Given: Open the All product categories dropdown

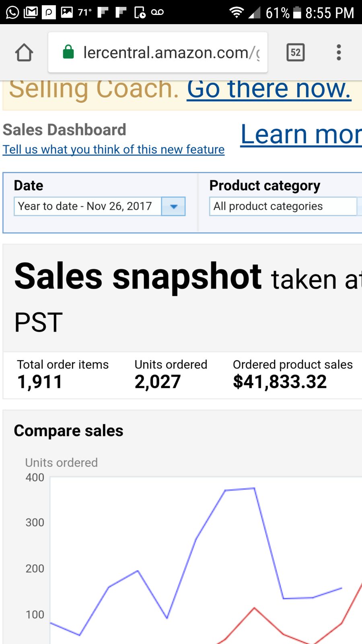Looking at the screenshot, I should [x=283, y=206].
